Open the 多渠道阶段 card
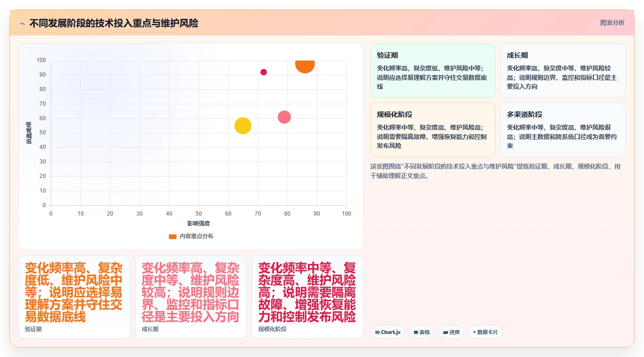 coord(563,130)
